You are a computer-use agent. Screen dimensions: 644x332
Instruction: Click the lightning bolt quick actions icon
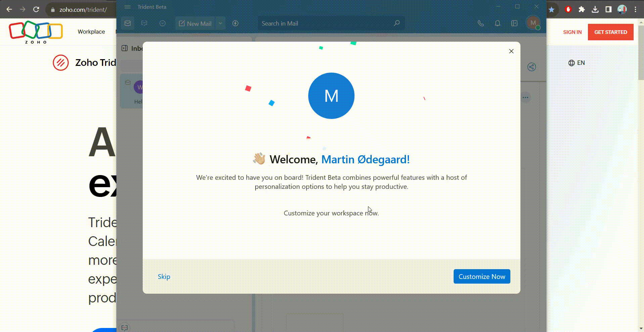coord(235,24)
